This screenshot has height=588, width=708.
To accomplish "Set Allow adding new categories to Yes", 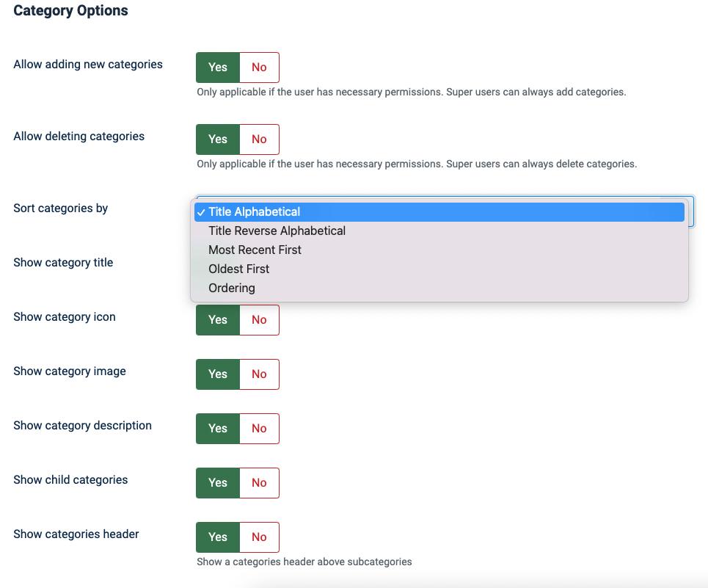I will (x=218, y=68).
